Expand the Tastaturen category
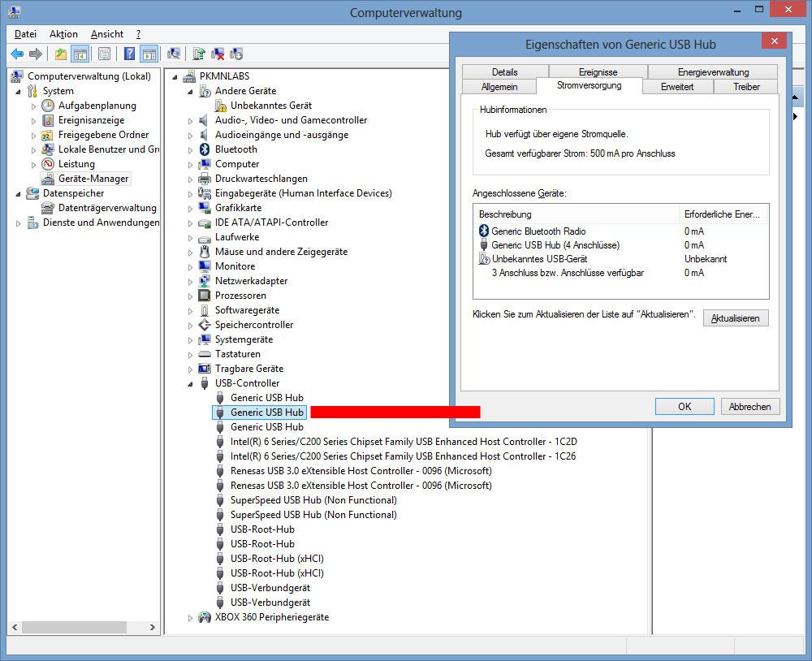This screenshot has height=661, width=812. coord(191,355)
